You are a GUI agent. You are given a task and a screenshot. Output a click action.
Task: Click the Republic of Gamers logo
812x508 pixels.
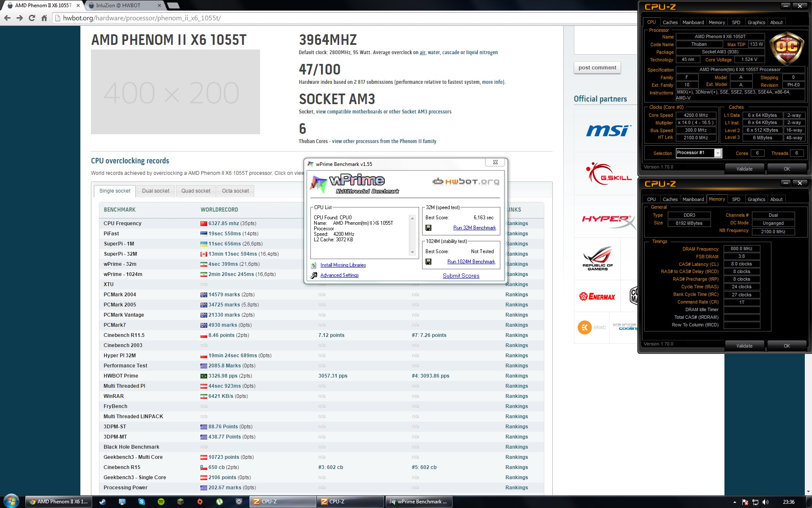tap(598, 259)
